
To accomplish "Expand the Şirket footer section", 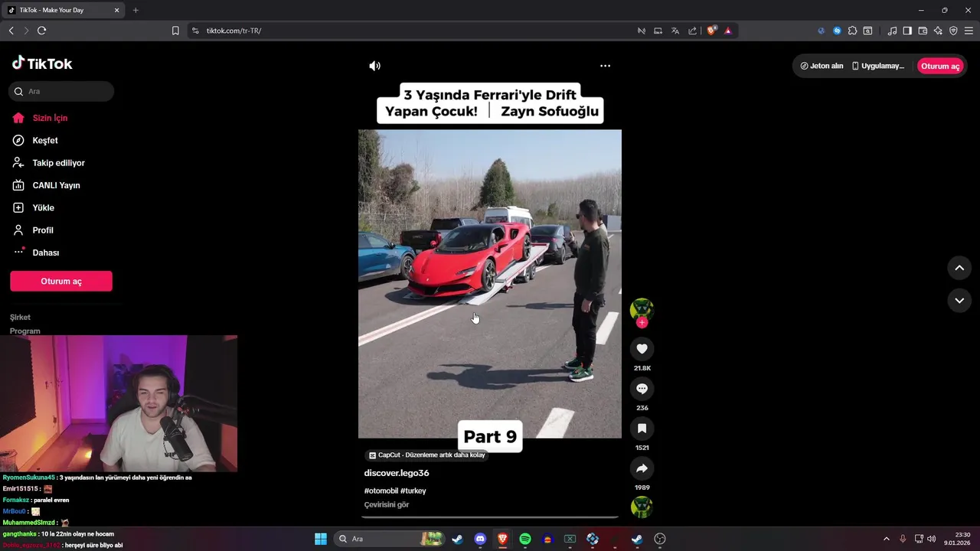I will pyautogui.click(x=20, y=317).
